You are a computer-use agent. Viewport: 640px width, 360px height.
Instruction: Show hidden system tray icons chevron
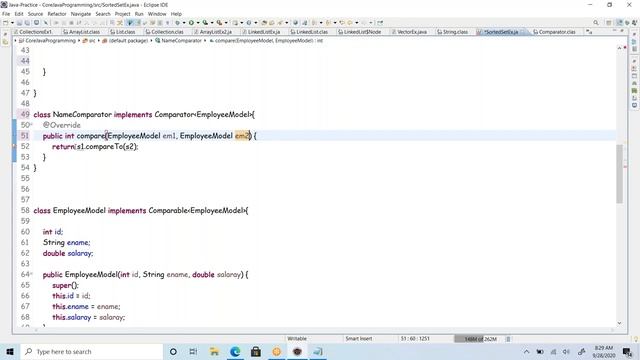(x=527, y=351)
